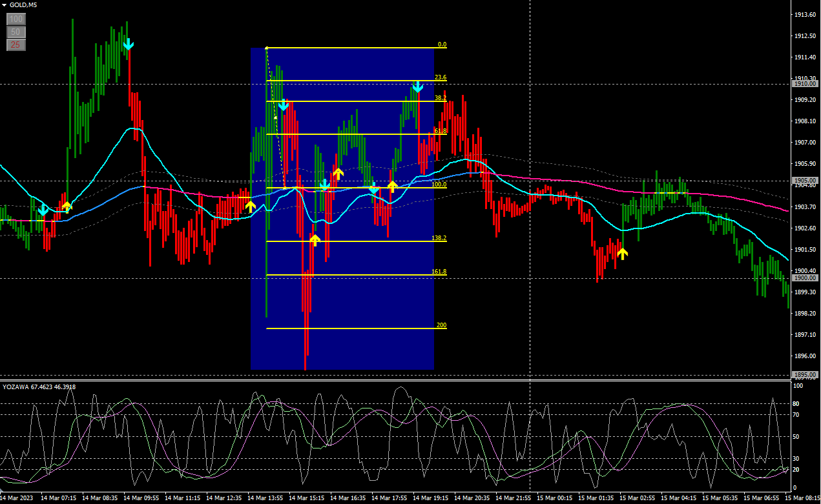Click the earliest yellow up arrow on the chart
The width and height of the screenshot is (821, 504).
click(x=67, y=207)
